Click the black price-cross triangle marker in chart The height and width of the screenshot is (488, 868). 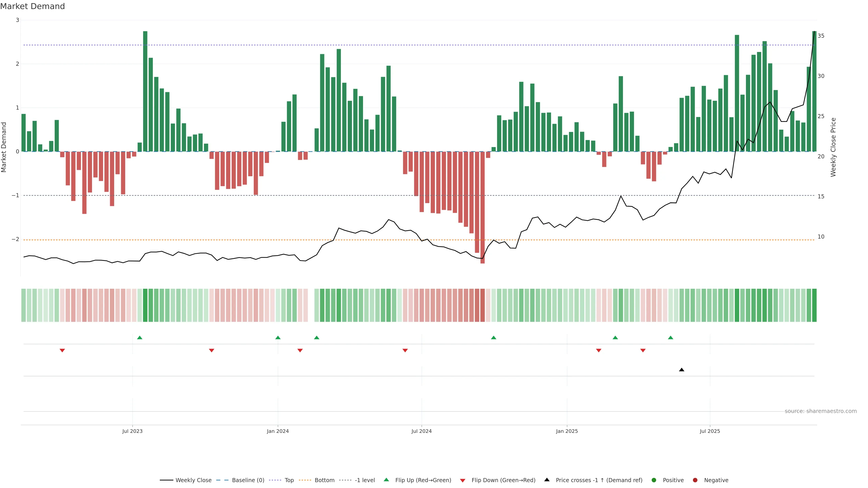tap(682, 370)
